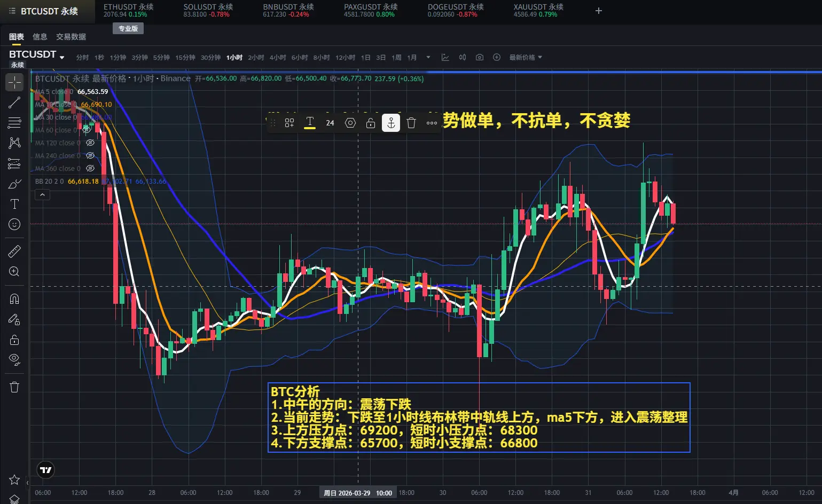Set chart interval to 1日

tap(366, 57)
